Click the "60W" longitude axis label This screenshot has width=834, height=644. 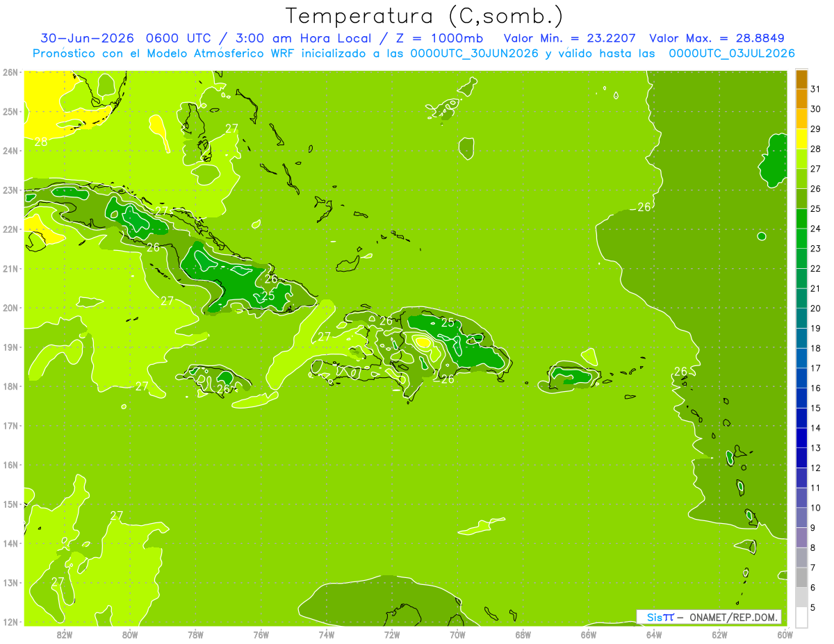[x=785, y=634]
